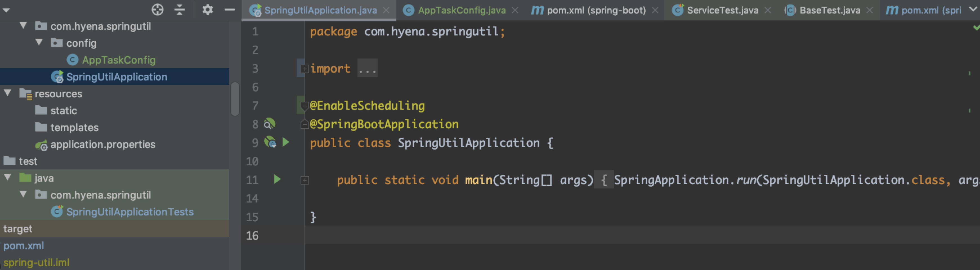Open the pom.xml (spring-boot) tab
Viewport: 980px width, 270px height.
tap(596, 10)
